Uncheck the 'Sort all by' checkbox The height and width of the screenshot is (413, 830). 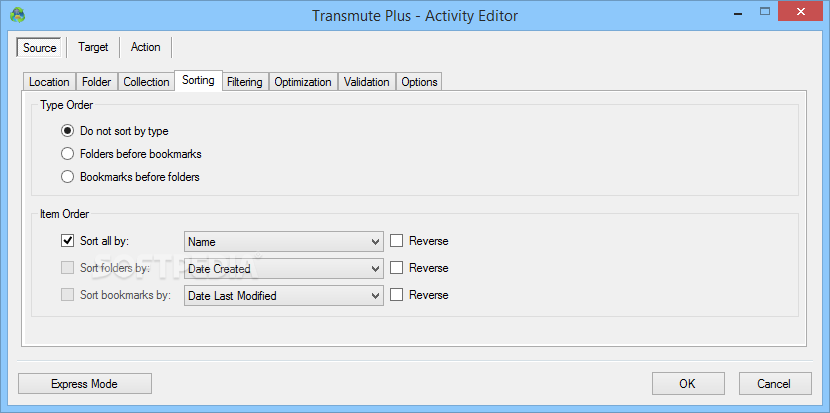point(67,241)
